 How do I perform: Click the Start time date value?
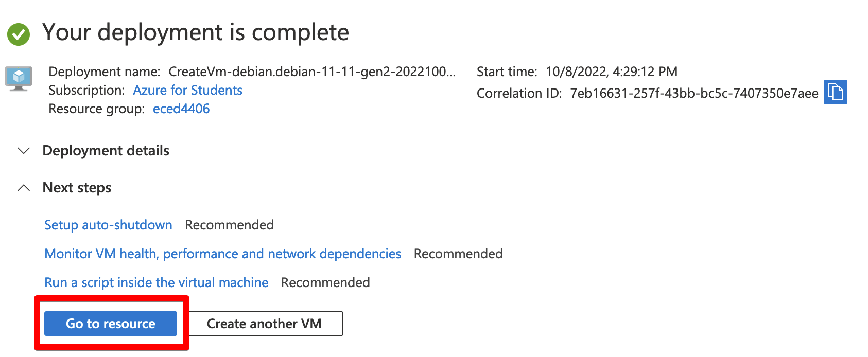point(611,72)
